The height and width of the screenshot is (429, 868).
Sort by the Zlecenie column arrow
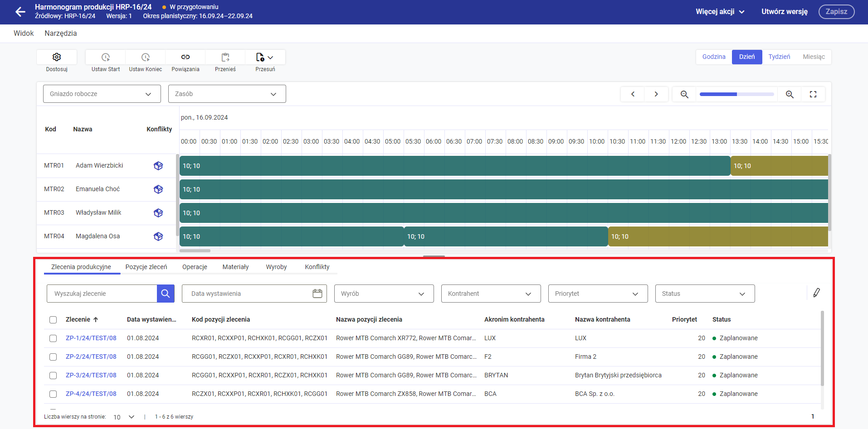pyautogui.click(x=96, y=319)
